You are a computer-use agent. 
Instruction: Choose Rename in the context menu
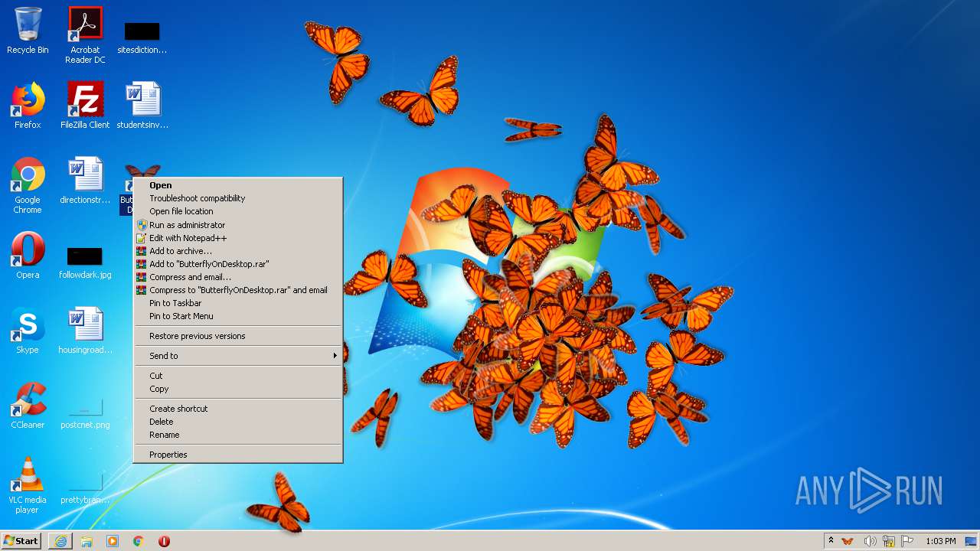point(237,435)
